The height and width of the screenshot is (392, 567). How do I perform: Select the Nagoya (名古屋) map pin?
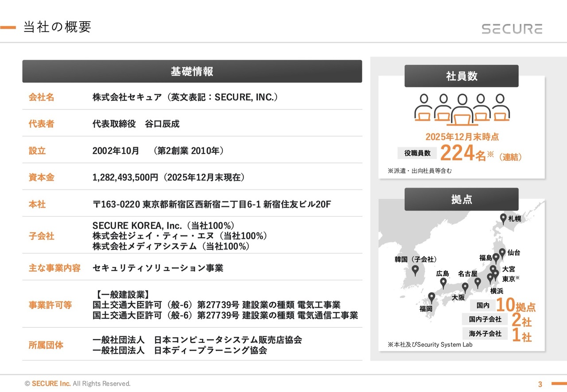click(x=478, y=282)
